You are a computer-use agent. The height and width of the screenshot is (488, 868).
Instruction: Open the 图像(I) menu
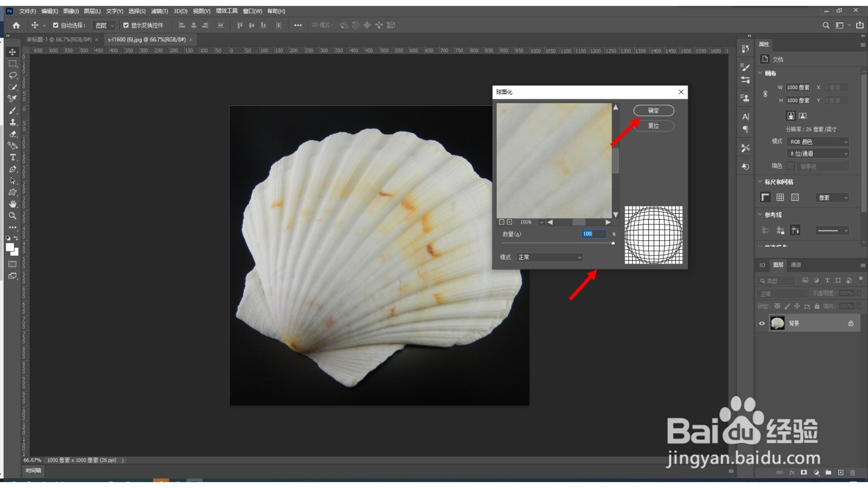(71, 11)
